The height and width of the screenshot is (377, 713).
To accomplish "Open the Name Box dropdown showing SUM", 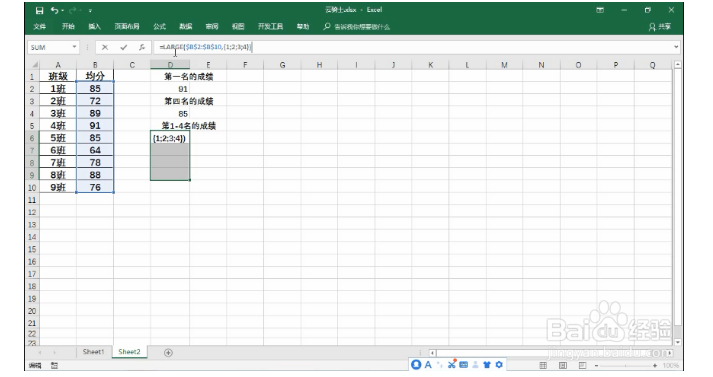I will [x=74, y=47].
